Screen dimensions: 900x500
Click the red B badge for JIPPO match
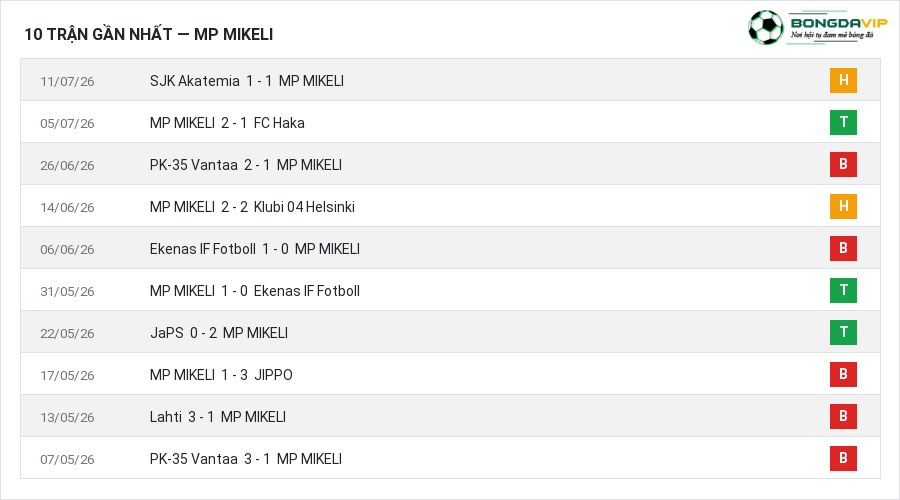[x=843, y=374]
